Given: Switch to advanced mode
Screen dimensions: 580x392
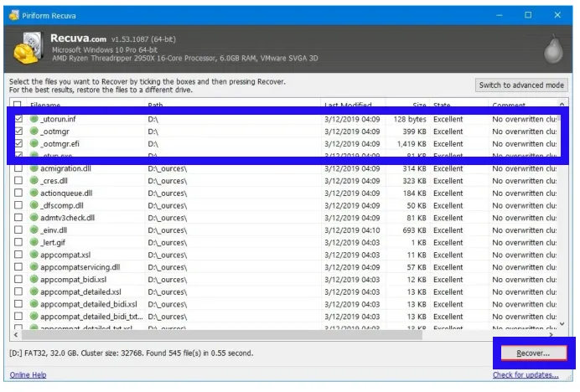Looking at the screenshot, I should [x=521, y=85].
